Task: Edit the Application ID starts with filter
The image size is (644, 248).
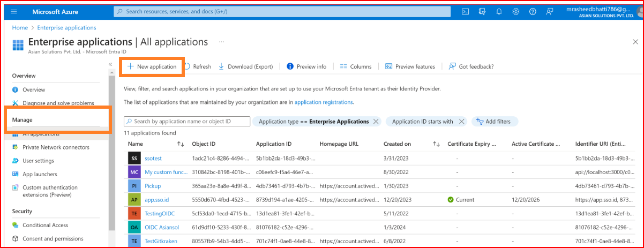Action: click(x=422, y=122)
